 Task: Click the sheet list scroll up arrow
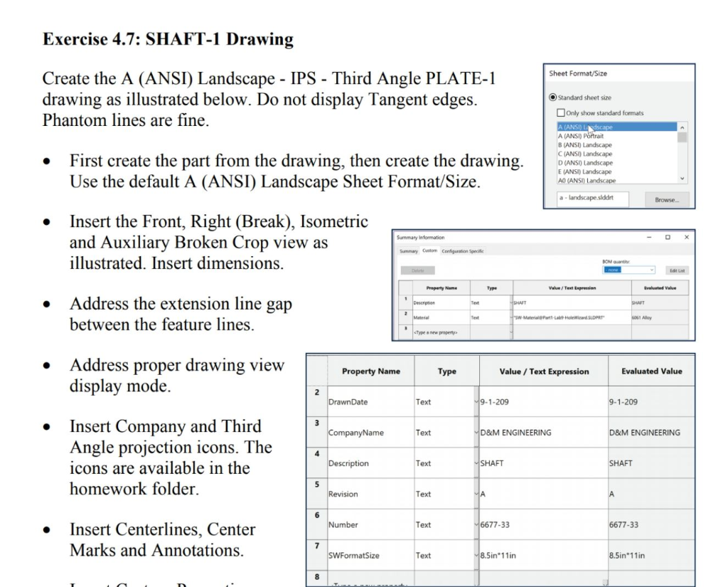click(682, 127)
